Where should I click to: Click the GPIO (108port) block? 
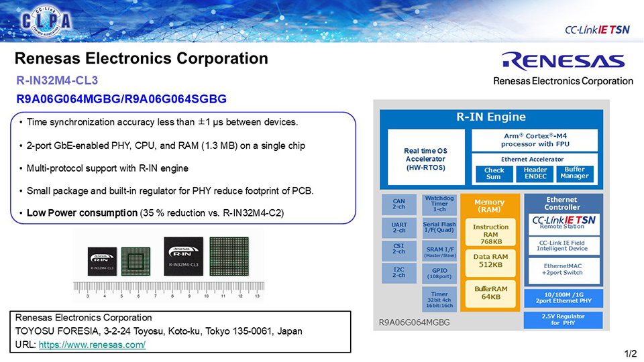pyautogui.click(x=439, y=274)
